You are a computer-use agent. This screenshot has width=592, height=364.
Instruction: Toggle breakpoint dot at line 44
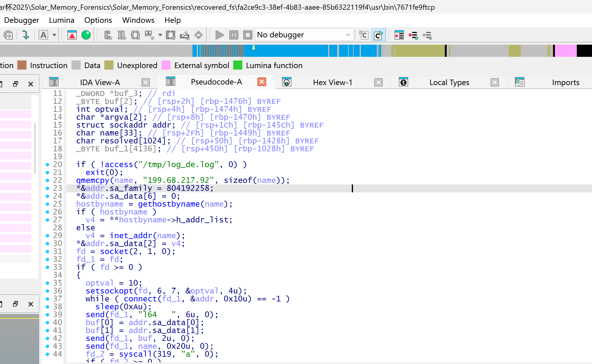click(47, 354)
